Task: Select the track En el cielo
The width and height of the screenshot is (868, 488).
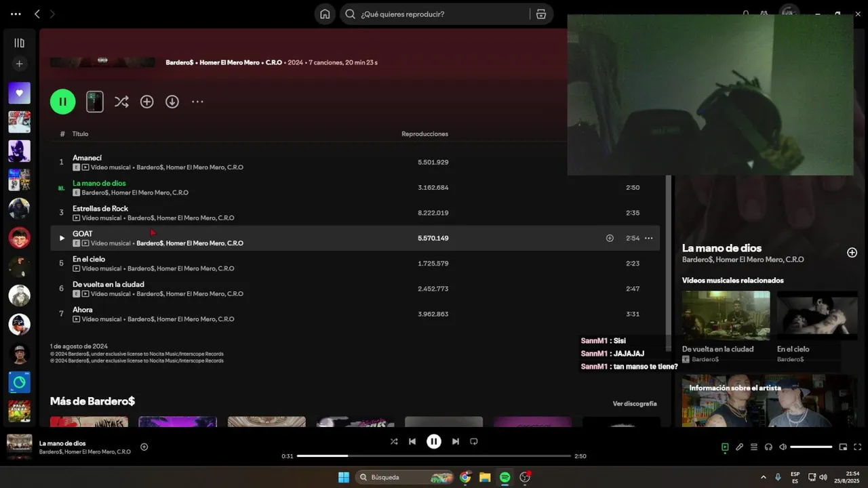Action: point(89,259)
